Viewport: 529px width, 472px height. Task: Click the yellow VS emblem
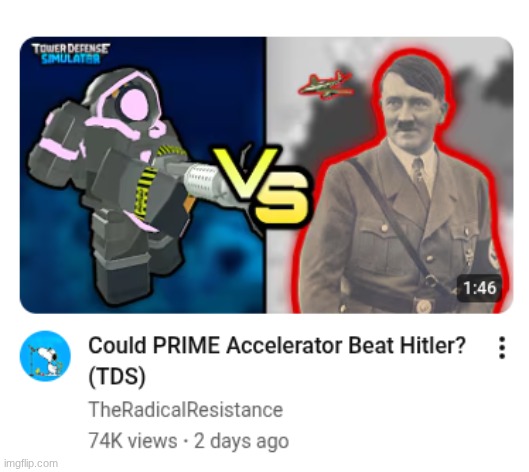point(260,187)
